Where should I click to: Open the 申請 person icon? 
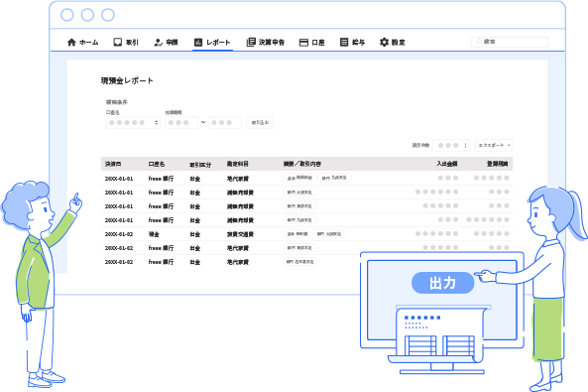pos(158,42)
